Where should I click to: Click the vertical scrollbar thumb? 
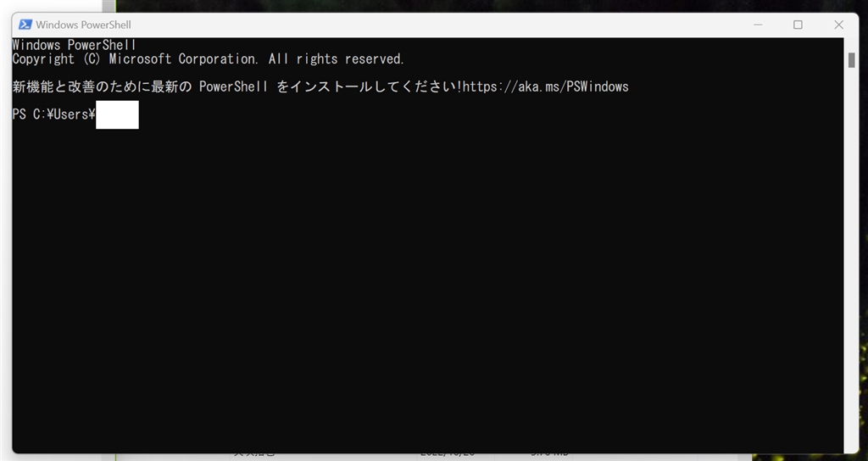(x=851, y=60)
